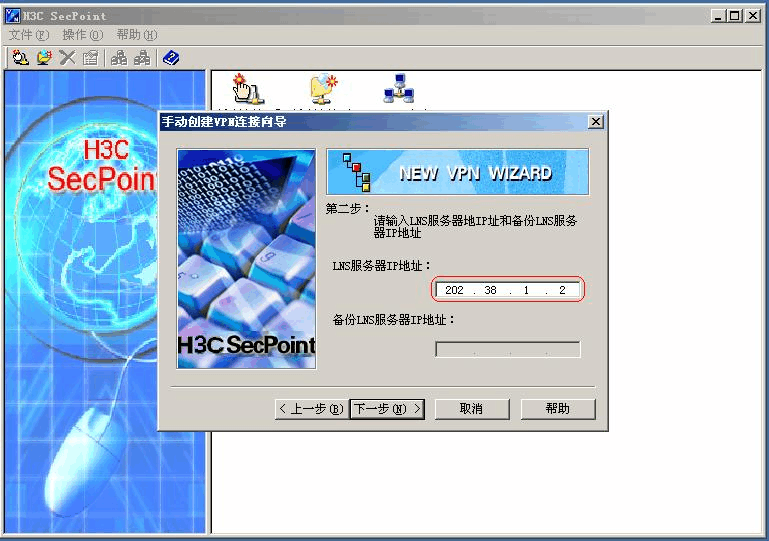Select the networked computers icon in main pane
The height and width of the screenshot is (541, 769).
pyautogui.click(x=398, y=89)
